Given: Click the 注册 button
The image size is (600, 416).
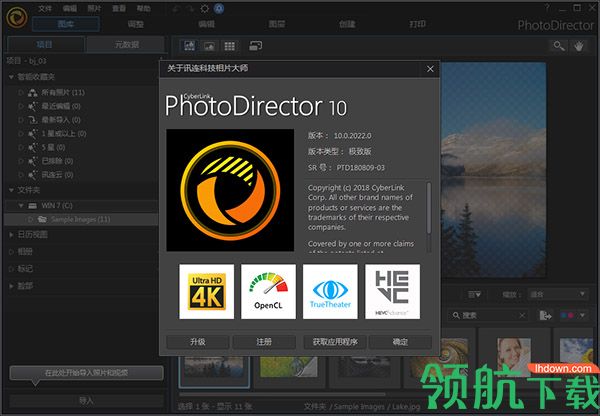Looking at the screenshot, I should 264,342.
